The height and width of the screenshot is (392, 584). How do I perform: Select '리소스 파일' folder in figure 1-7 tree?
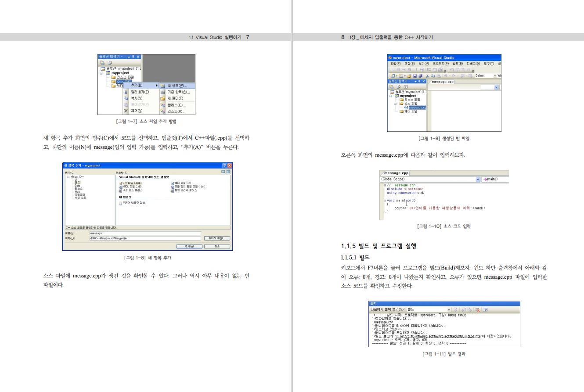[125, 77]
